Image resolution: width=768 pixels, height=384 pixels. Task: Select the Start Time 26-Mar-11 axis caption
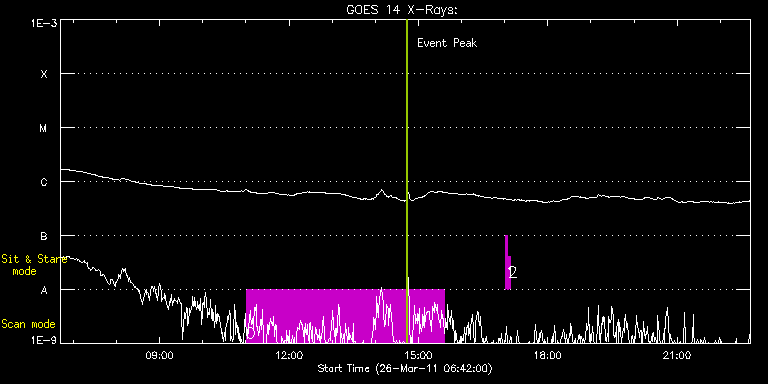click(x=405, y=368)
